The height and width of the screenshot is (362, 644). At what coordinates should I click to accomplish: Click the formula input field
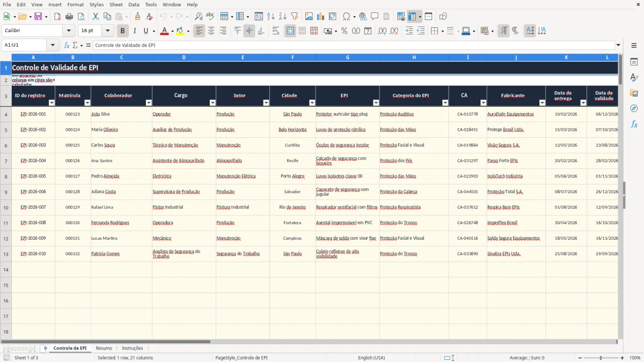(x=353, y=45)
